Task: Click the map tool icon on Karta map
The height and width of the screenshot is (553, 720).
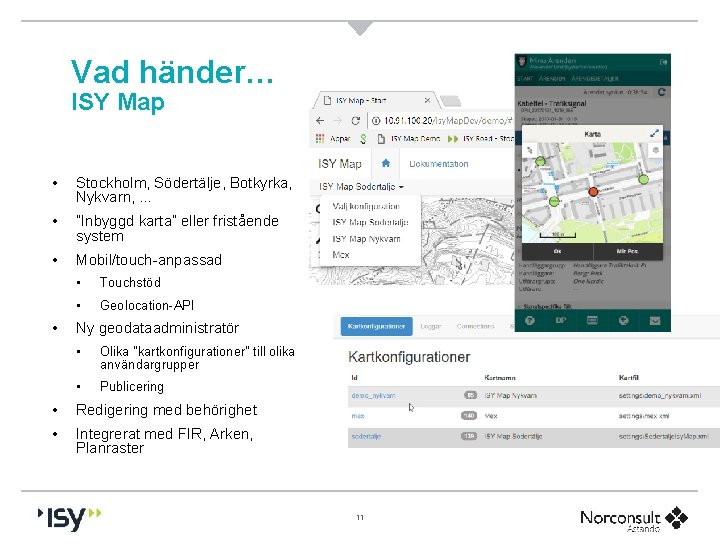Action: (x=529, y=150)
